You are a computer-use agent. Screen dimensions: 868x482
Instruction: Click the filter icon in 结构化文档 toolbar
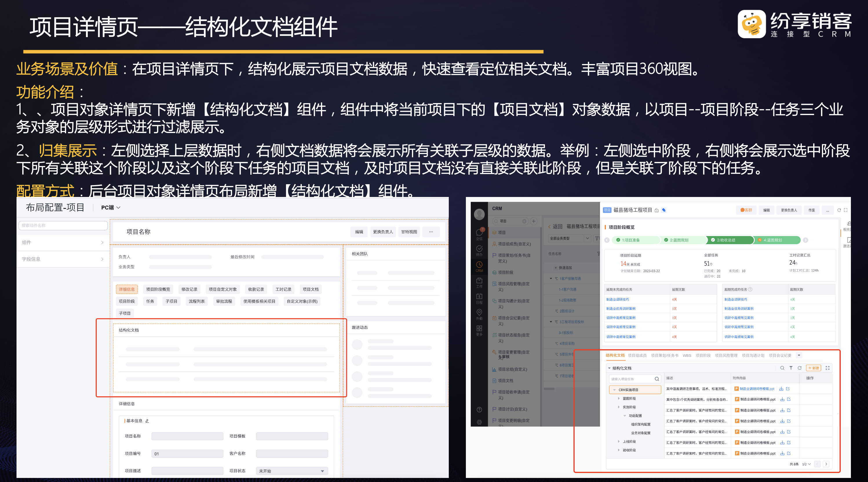[x=791, y=368]
